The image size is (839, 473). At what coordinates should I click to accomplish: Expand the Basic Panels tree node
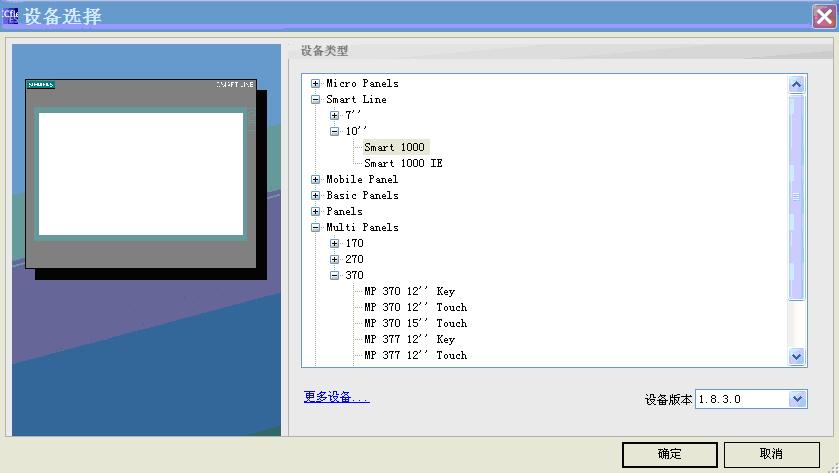click(316, 195)
